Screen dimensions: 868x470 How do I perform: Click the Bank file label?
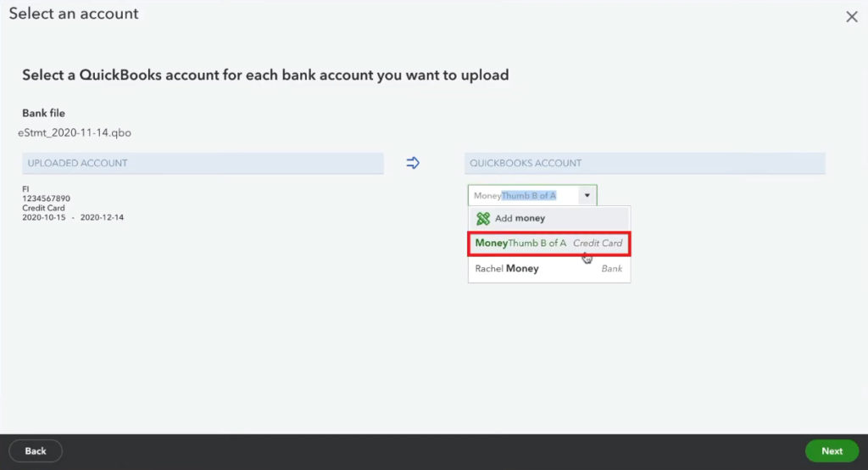[x=44, y=113]
